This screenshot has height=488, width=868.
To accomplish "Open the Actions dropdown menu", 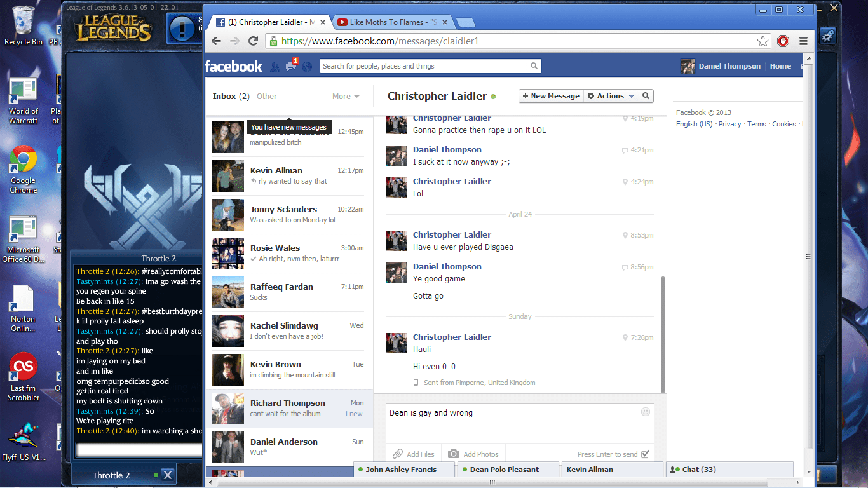I will tap(611, 96).
